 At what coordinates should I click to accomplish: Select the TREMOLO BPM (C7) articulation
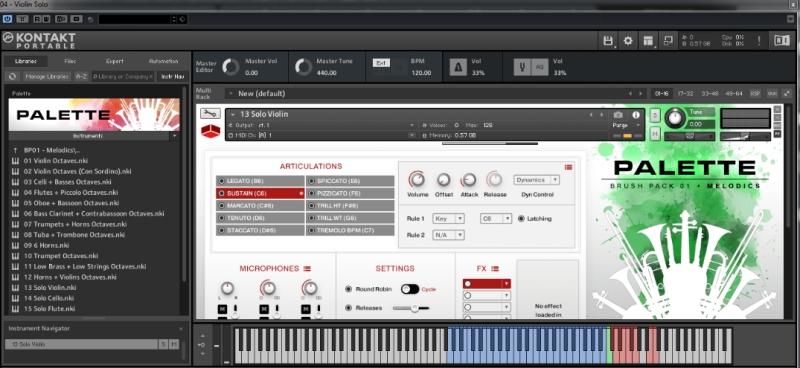[x=350, y=230]
